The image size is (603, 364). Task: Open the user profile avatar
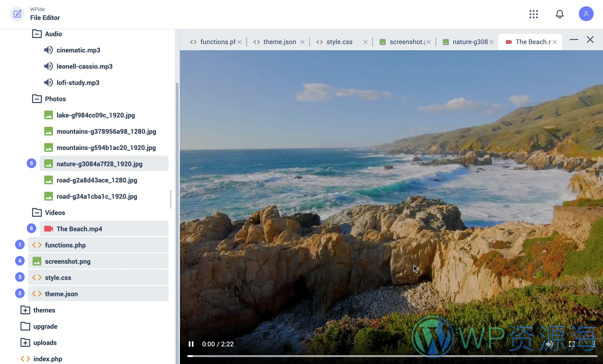click(586, 14)
